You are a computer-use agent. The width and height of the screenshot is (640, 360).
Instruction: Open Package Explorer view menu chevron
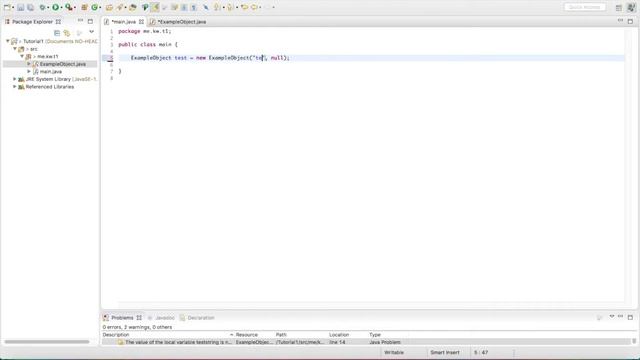(x=91, y=32)
